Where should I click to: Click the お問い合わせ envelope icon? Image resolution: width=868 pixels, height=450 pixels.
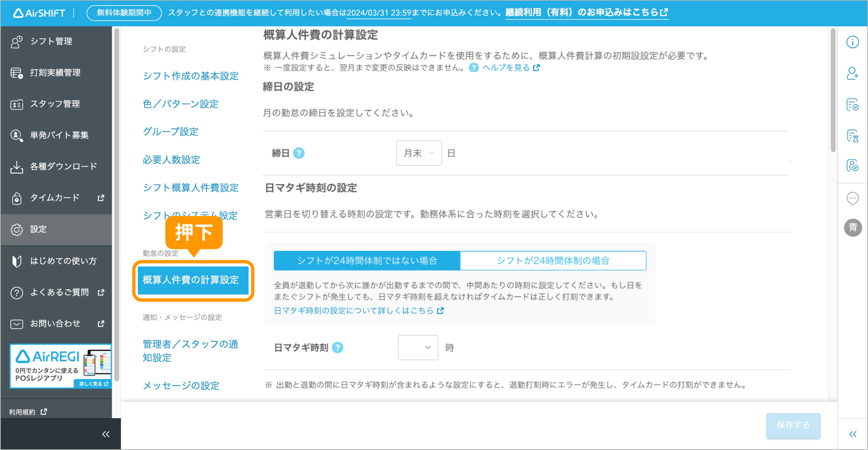click(17, 324)
